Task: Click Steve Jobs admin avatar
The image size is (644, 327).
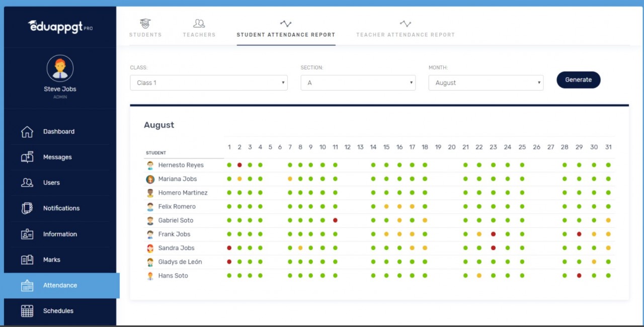Action: pos(60,68)
